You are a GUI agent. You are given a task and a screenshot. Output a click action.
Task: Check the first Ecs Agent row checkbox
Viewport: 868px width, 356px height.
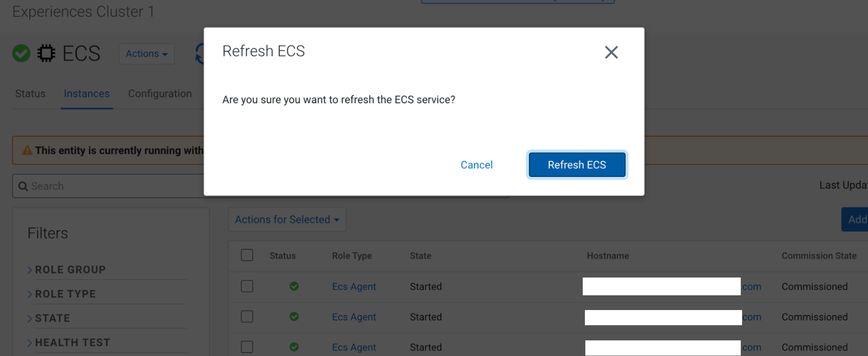click(247, 286)
